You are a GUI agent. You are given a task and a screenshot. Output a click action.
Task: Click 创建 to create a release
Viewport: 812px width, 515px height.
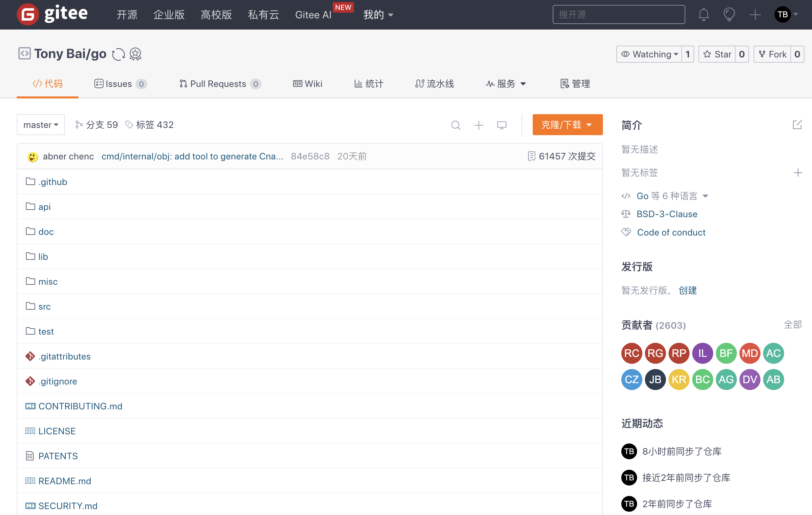(x=688, y=290)
